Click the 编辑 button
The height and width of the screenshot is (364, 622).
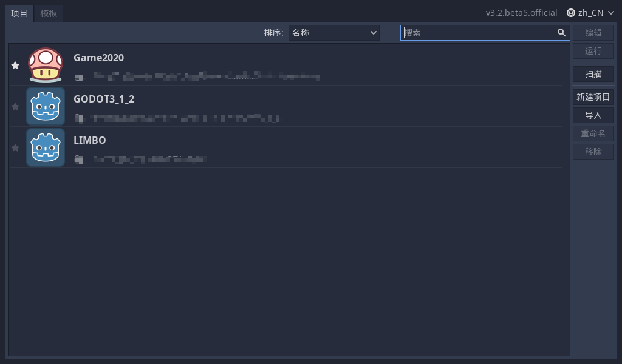593,33
